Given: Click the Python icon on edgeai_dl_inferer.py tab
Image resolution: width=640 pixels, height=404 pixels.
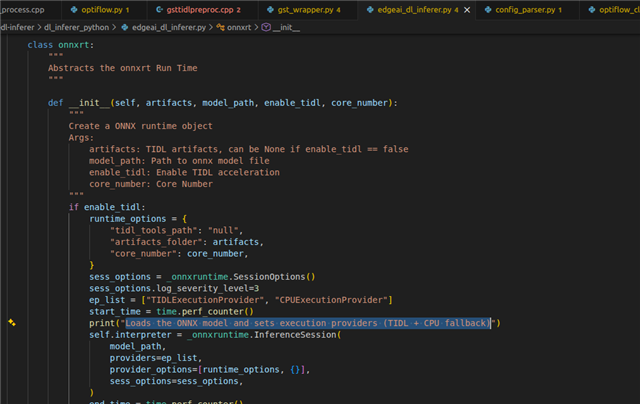Looking at the screenshot, I should tap(370, 9).
